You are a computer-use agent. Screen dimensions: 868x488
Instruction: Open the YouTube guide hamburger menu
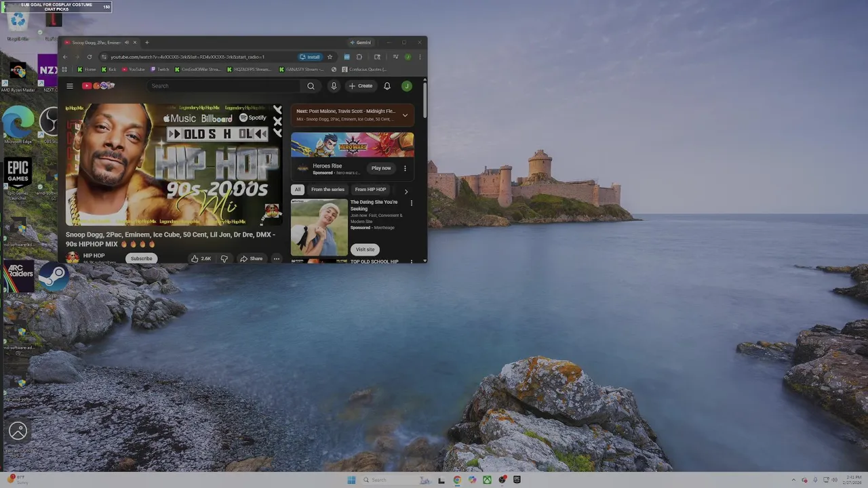[69, 86]
